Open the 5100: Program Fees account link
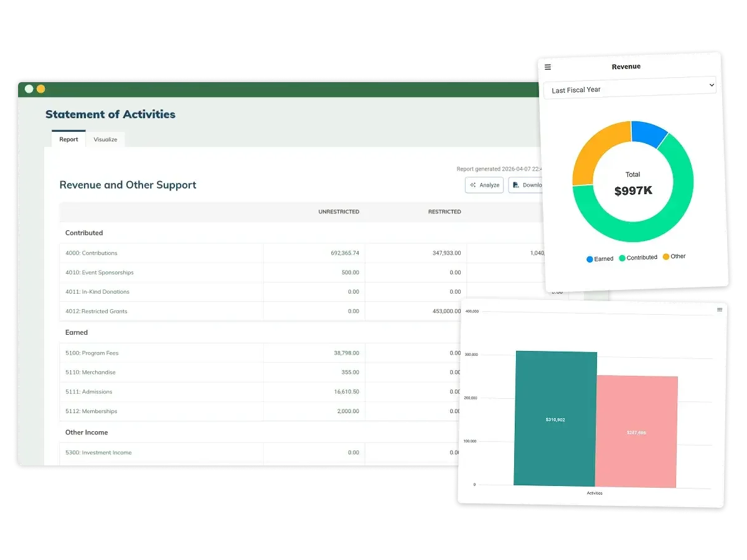 pos(92,353)
